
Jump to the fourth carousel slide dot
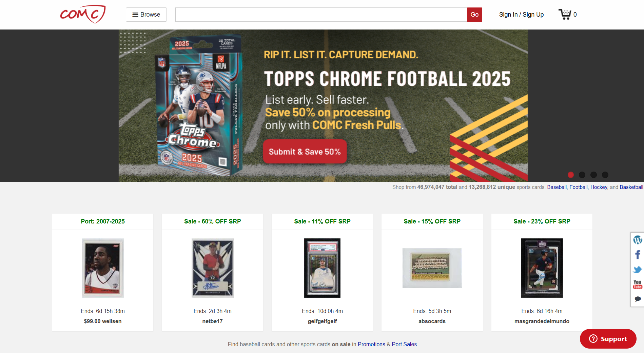605,175
